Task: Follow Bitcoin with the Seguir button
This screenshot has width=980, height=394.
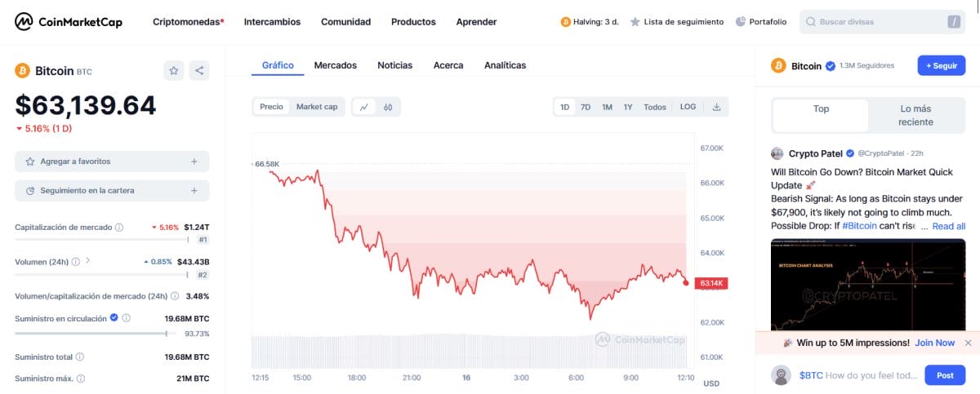Action: click(942, 65)
